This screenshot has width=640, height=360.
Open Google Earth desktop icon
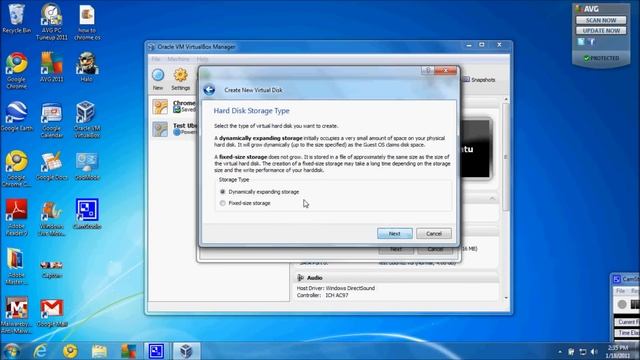(x=16, y=116)
